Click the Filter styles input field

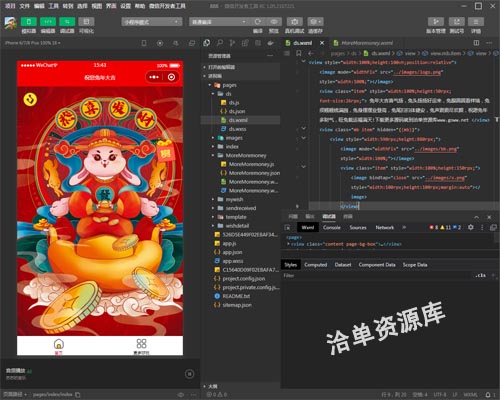(x=377, y=276)
